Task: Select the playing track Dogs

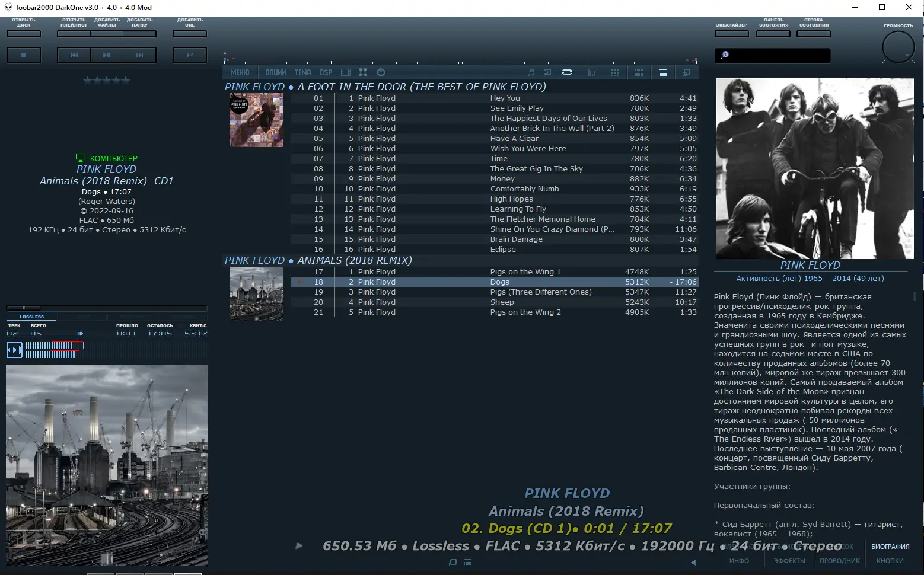Action: coord(494,282)
